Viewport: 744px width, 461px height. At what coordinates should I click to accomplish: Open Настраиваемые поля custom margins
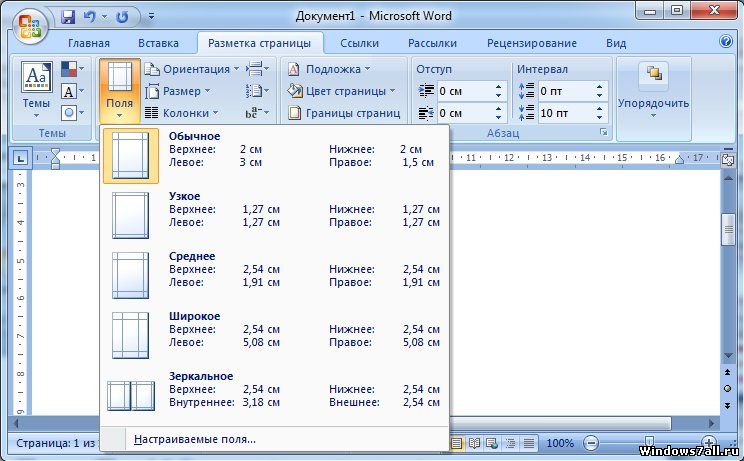click(x=274, y=439)
